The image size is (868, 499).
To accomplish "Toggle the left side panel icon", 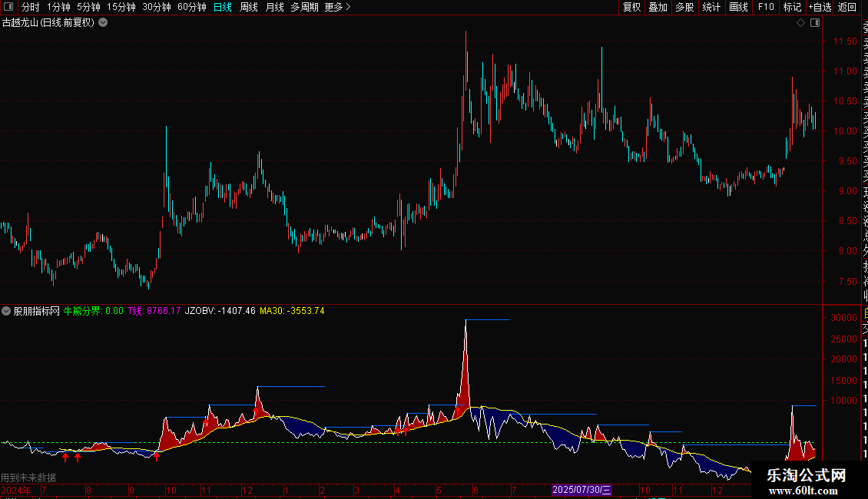I will pyautogui.click(x=8, y=7).
